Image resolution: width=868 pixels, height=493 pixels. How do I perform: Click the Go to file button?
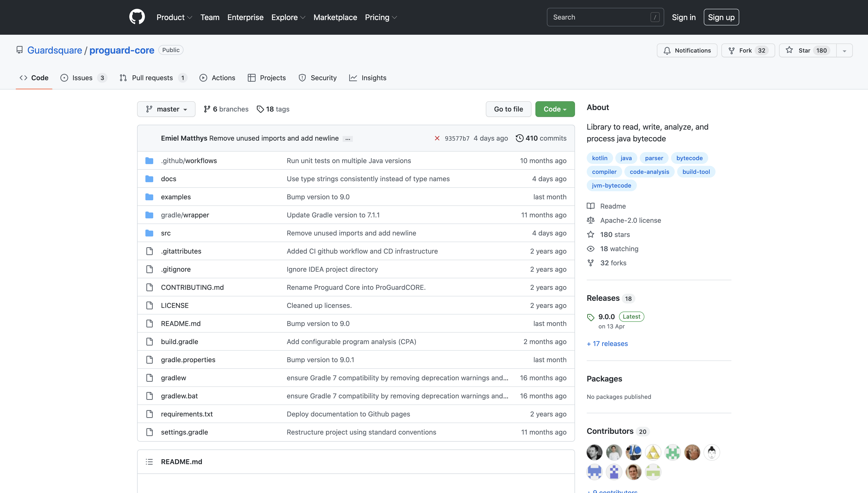click(508, 109)
